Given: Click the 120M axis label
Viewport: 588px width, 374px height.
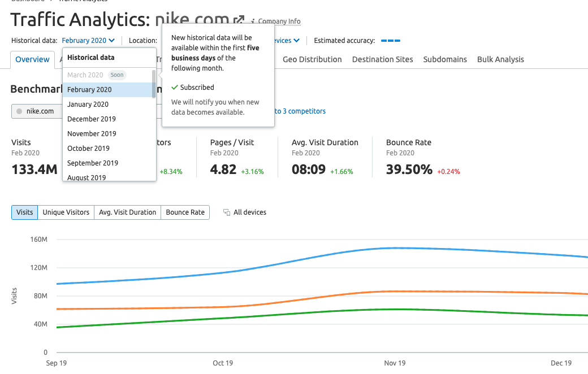Looking at the screenshot, I should point(38,268).
